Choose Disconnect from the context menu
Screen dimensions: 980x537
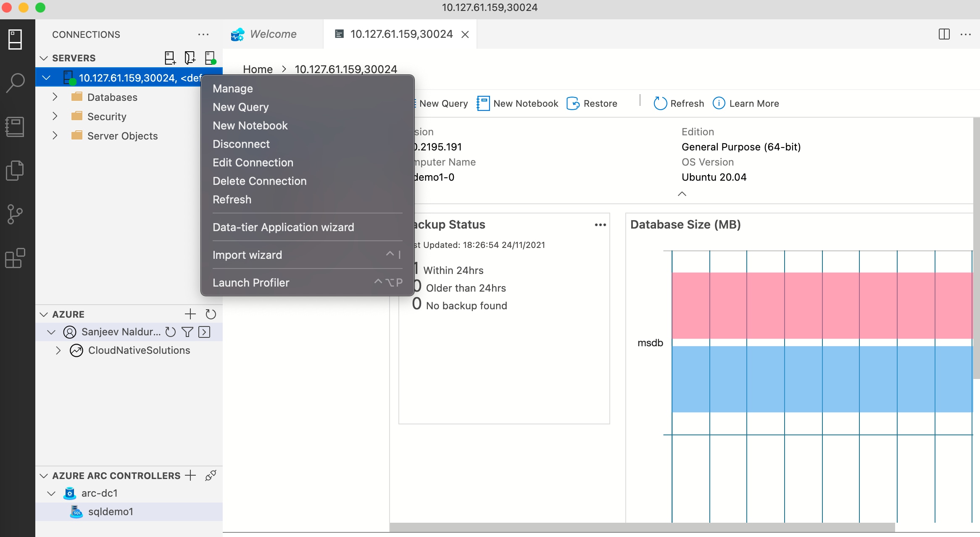tap(308, 144)
